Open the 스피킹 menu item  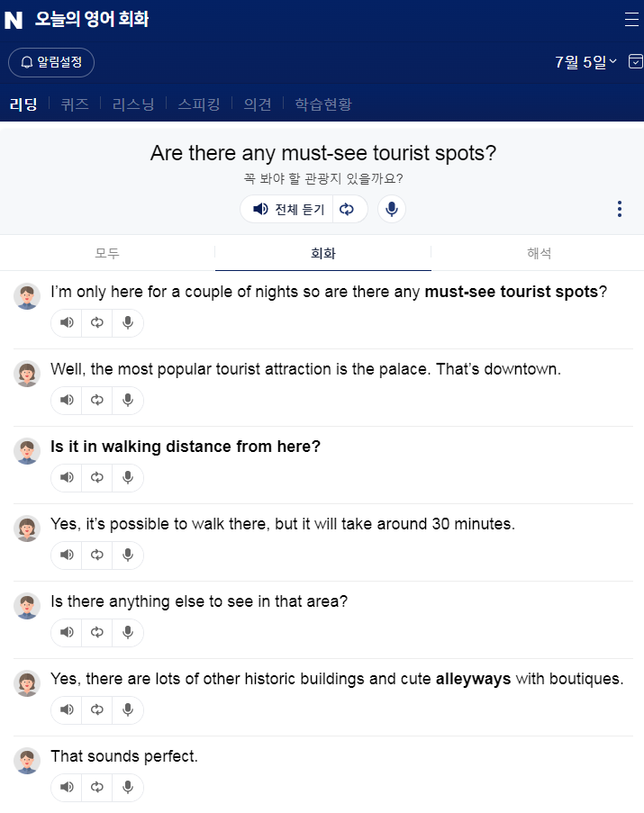click(x=198, y=104)
